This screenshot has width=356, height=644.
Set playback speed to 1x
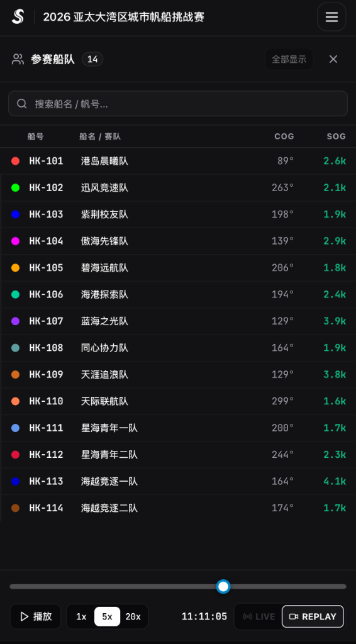tap(81, 616)
